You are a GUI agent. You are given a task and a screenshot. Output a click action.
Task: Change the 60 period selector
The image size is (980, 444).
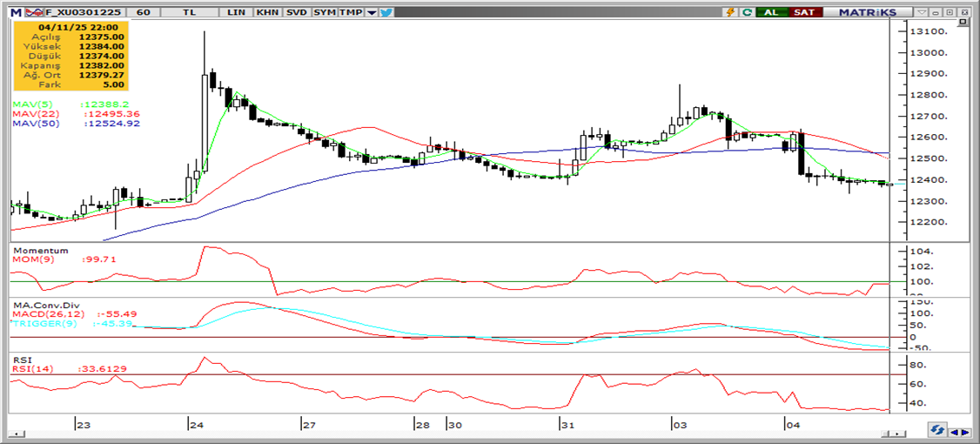point(144,12)
